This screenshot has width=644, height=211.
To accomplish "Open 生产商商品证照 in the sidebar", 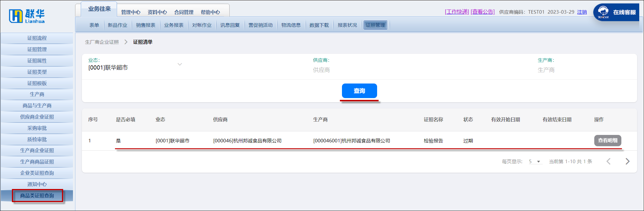I will tap(37, 162).
